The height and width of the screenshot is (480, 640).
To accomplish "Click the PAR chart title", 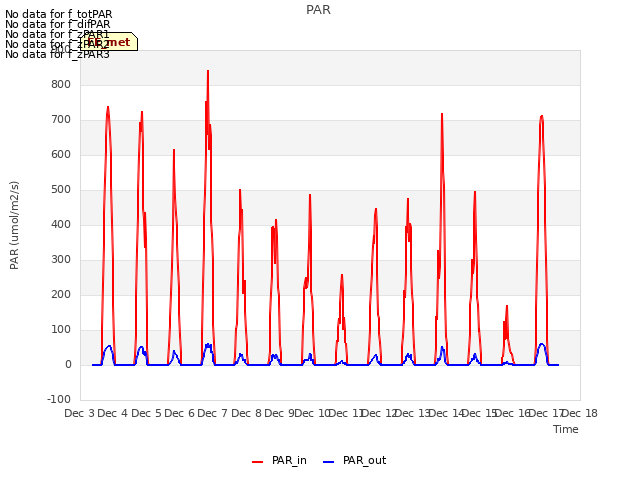I will [x=318, y=10].
